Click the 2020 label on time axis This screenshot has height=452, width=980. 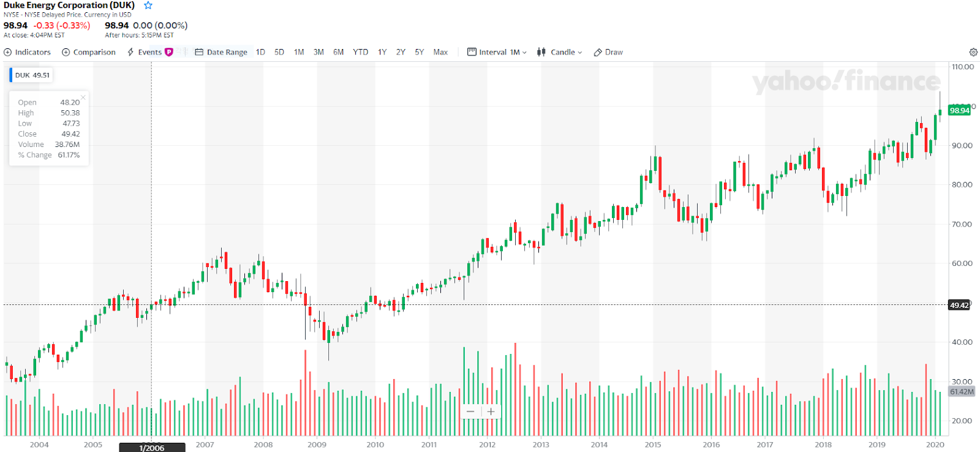[x=935, y=445]
